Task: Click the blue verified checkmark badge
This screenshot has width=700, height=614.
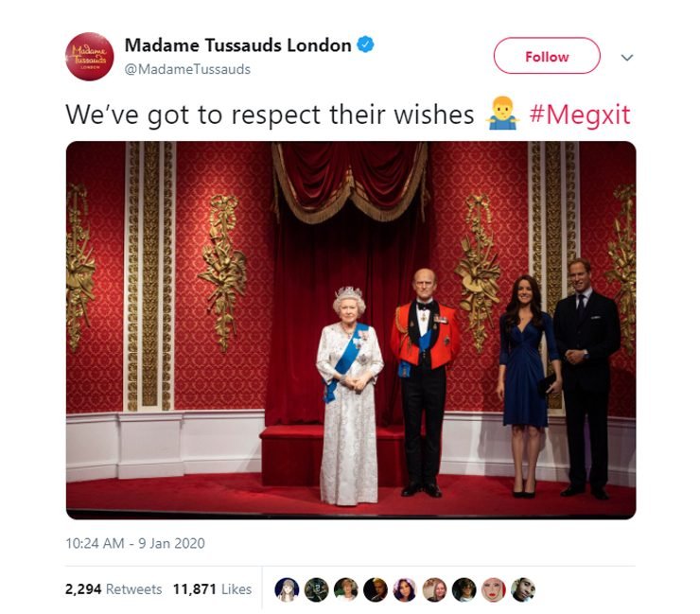Action: (x=366, y=44)
